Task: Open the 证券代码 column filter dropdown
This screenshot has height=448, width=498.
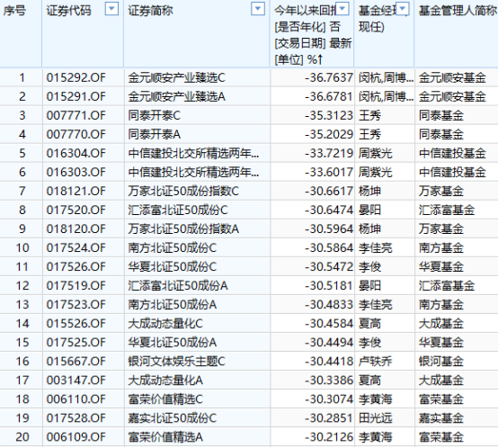Action: [111, 9]
